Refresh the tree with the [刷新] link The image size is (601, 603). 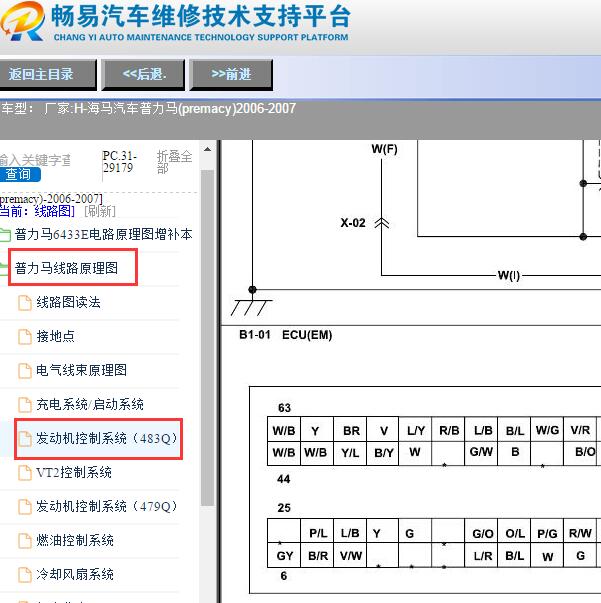(x=100, y=211)
